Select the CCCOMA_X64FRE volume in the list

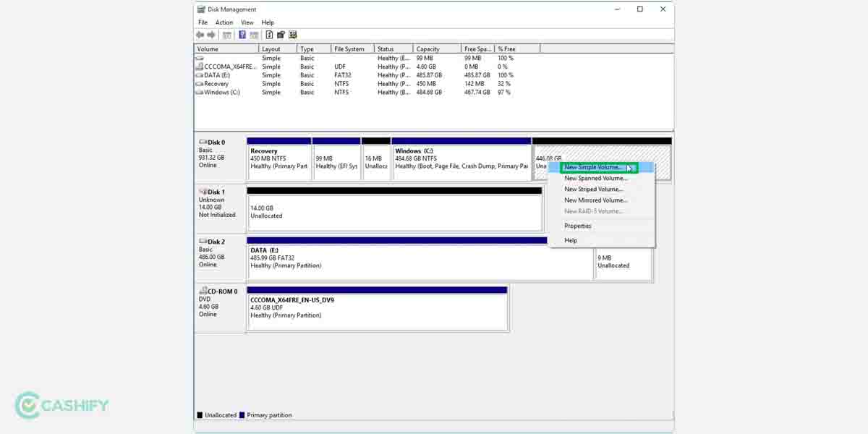click(x=224, y=66)
